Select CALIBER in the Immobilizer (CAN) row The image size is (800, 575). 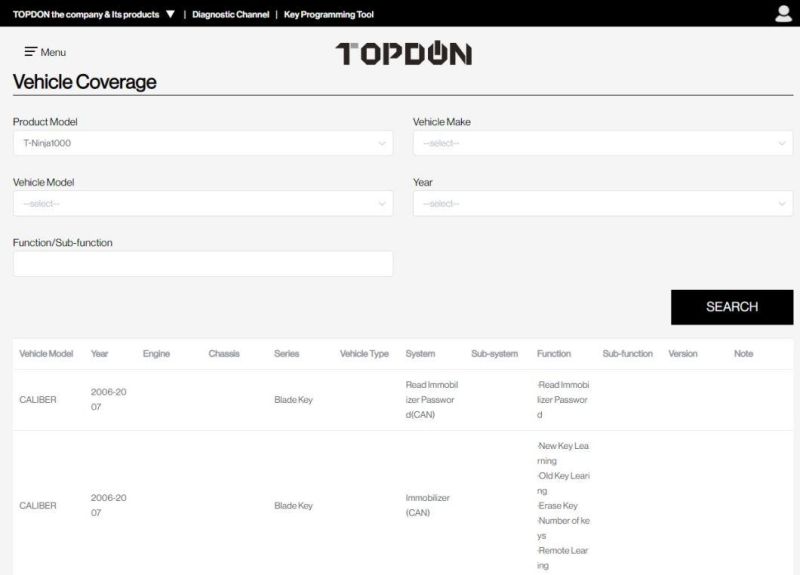pyautogui.click(x=38, y=506)
